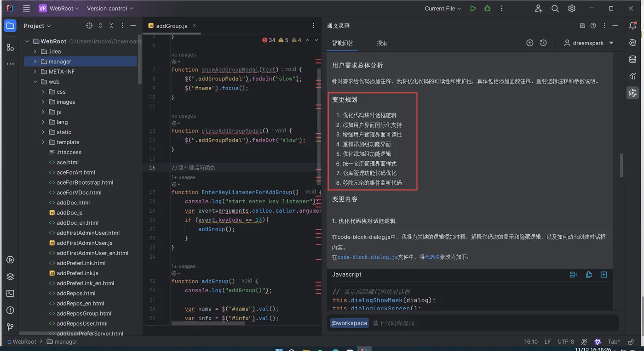Open the WebRoot project dropdown
The image size is (644, 351).
coord(59,8)
